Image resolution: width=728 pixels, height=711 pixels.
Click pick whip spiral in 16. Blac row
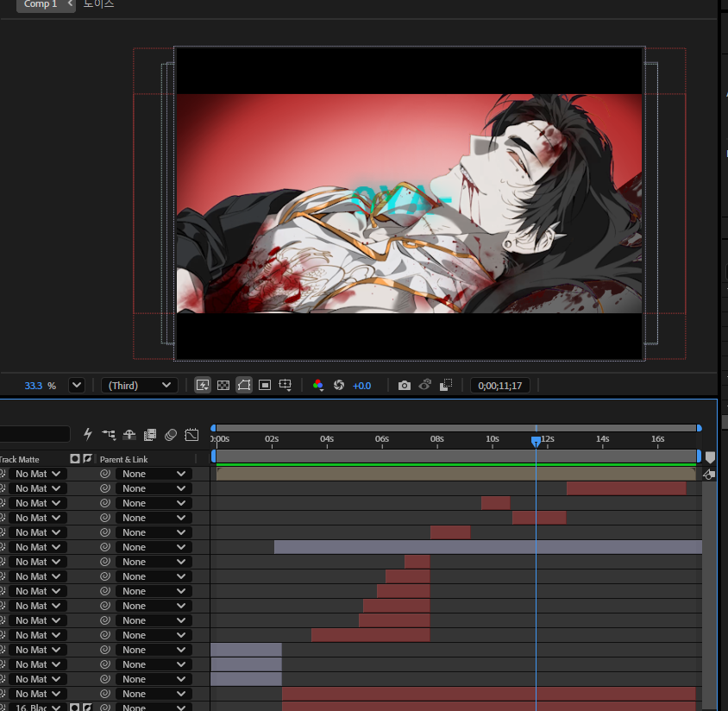click(x=105, y=707)
